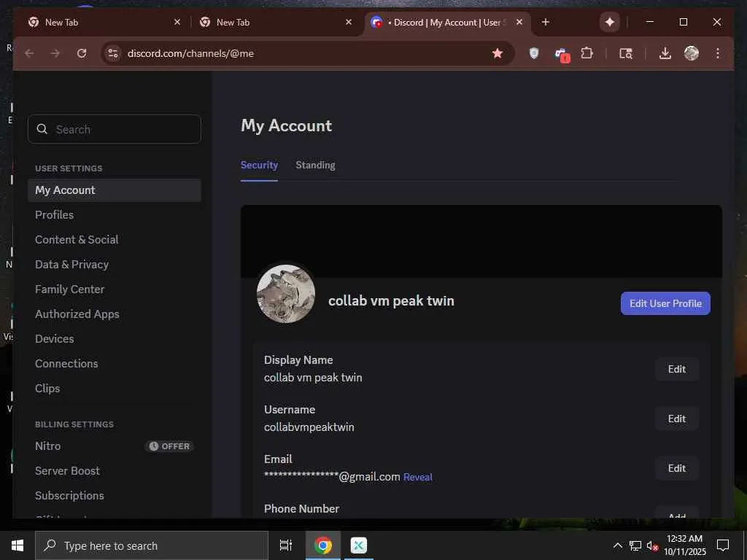Open the network tray icon
The width and height of the screenshot is (747, 560).
point(635,545)
